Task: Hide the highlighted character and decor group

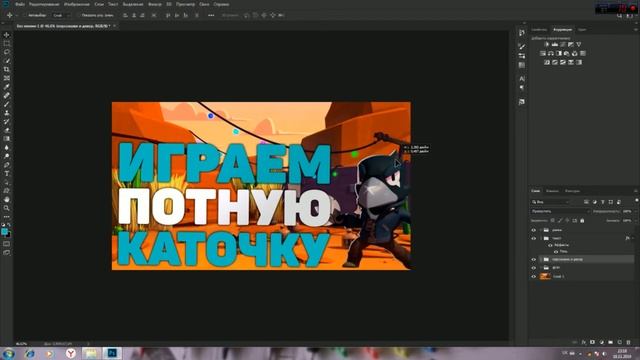Action: [x=533, y=259]
